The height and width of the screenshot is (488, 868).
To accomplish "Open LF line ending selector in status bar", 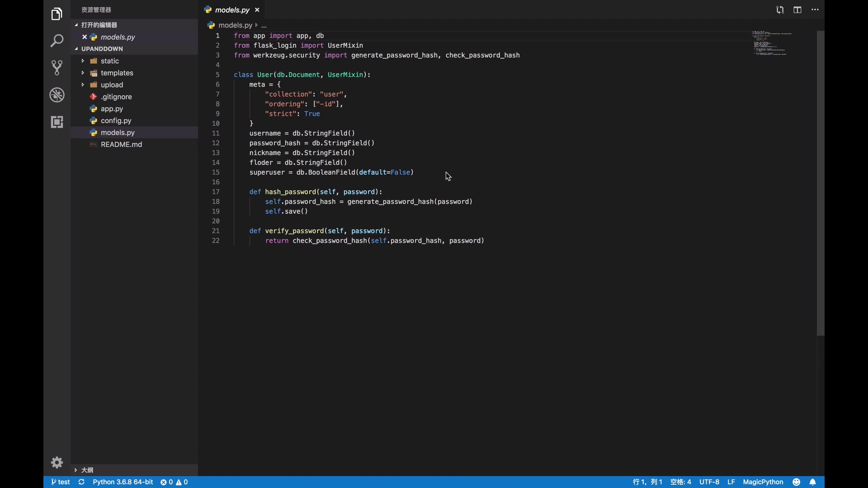I will (731, 482).
